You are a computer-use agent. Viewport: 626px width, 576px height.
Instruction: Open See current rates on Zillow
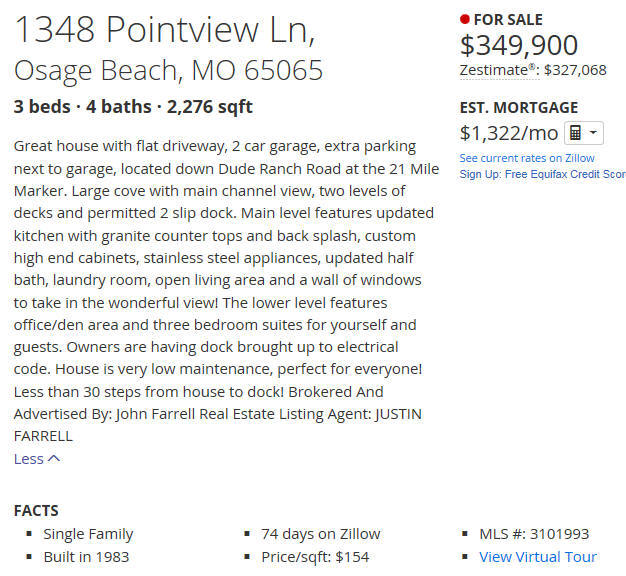[527, 158]
